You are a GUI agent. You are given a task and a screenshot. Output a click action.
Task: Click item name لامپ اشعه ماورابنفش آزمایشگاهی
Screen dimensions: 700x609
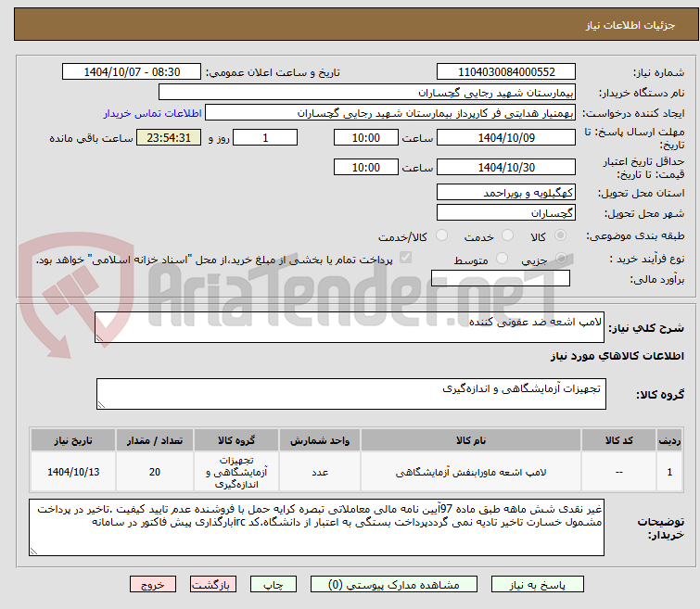coord(471,473)
